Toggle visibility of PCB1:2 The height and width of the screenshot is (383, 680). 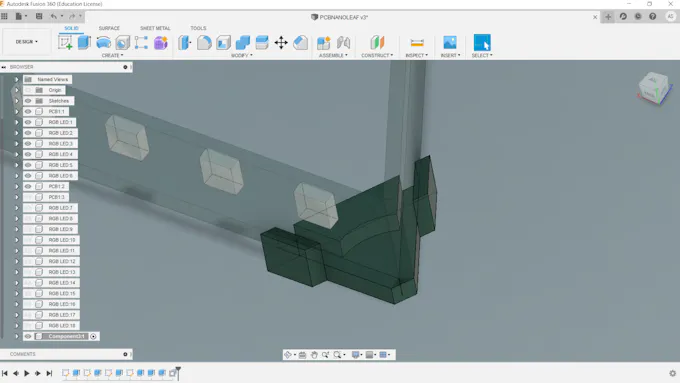pos(28,187)
